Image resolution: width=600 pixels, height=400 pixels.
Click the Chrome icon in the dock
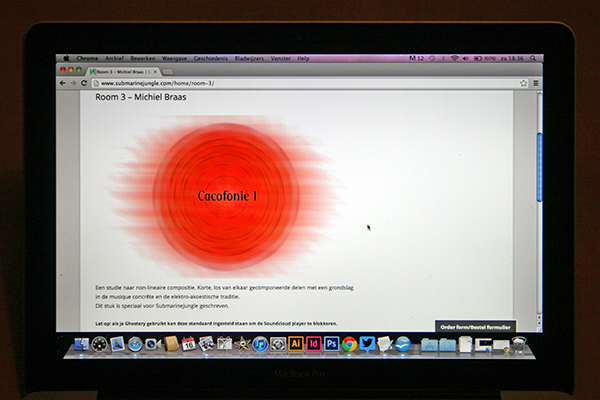[349, 344]
